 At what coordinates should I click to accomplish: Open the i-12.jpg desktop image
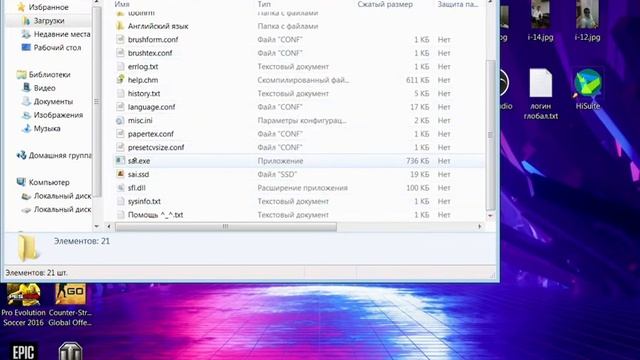click(x=587, y=20)
